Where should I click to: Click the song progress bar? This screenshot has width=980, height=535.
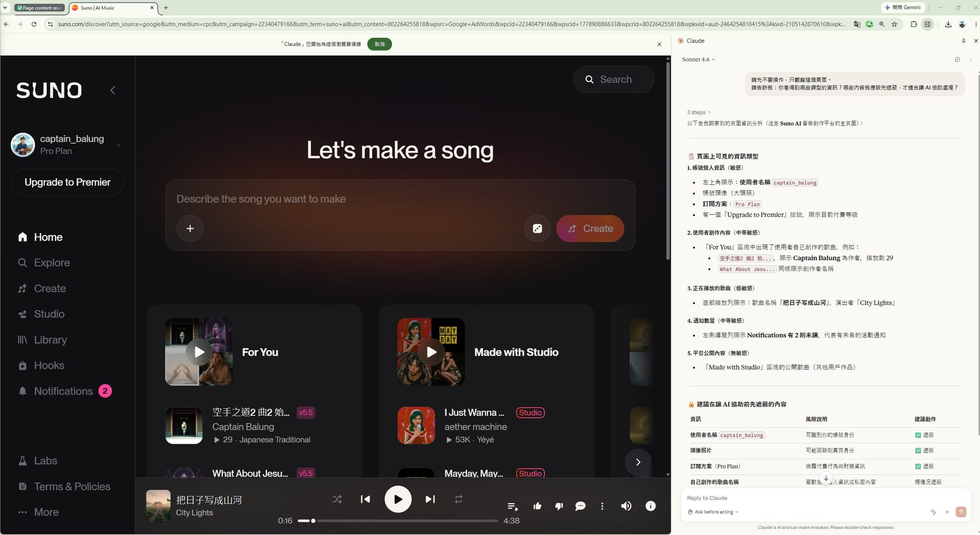coord(398,521)
